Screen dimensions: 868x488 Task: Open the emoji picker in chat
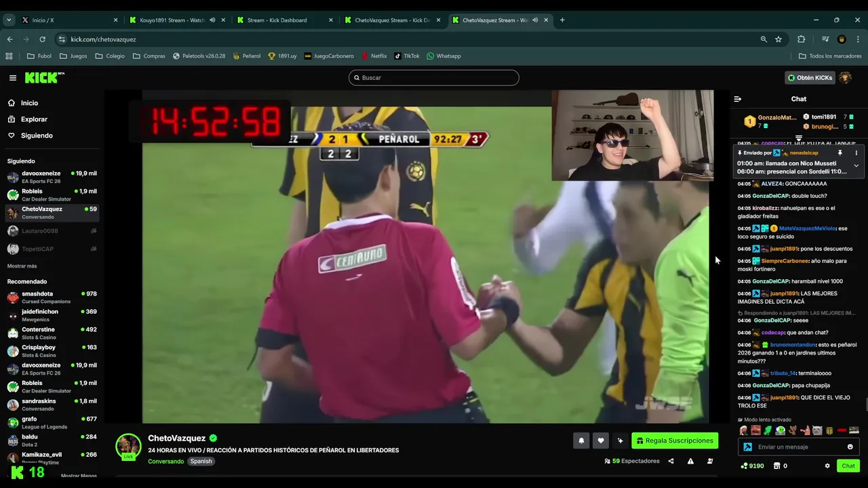click(x=850, y=447)
